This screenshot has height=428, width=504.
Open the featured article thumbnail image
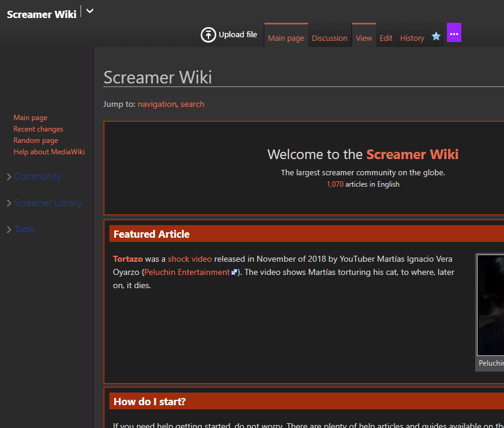(491, 305)
